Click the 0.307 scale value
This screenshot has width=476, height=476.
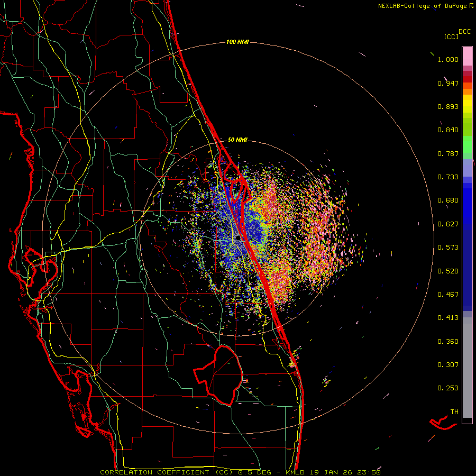448,365
